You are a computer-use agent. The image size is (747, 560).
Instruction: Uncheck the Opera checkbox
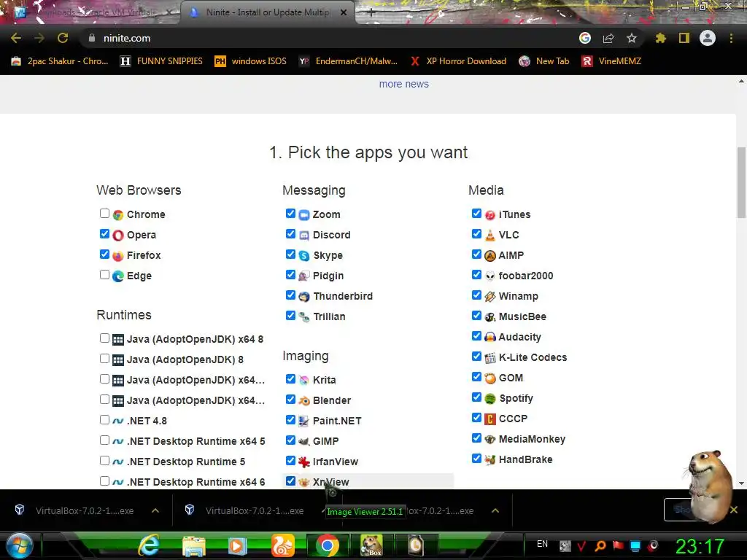click(104, 234)
